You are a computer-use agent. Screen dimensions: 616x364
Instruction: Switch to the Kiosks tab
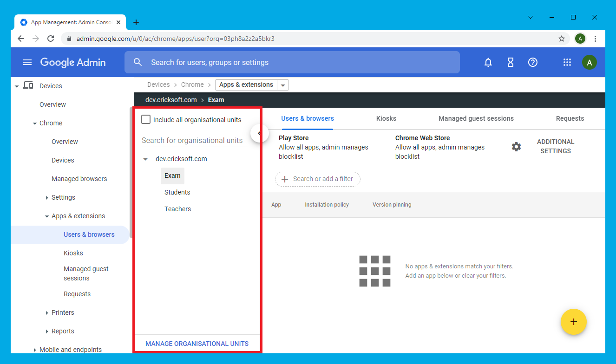click(386, 118)
